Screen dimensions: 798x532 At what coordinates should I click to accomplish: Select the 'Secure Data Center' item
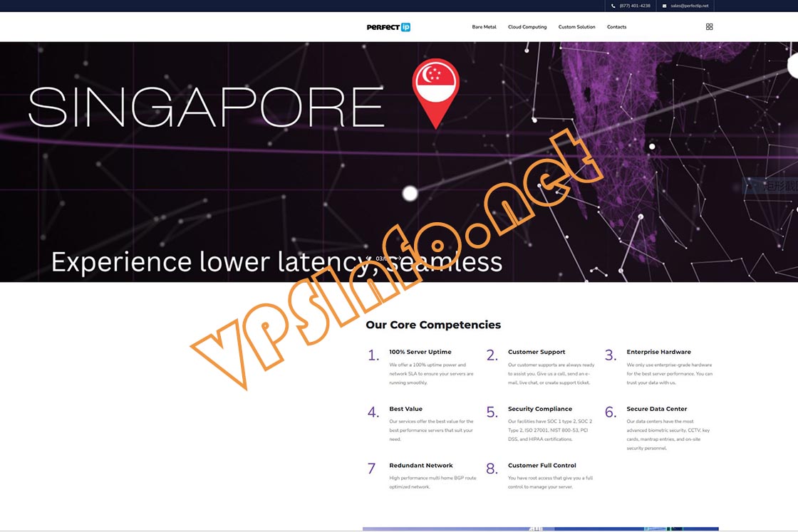click(656, 409)
